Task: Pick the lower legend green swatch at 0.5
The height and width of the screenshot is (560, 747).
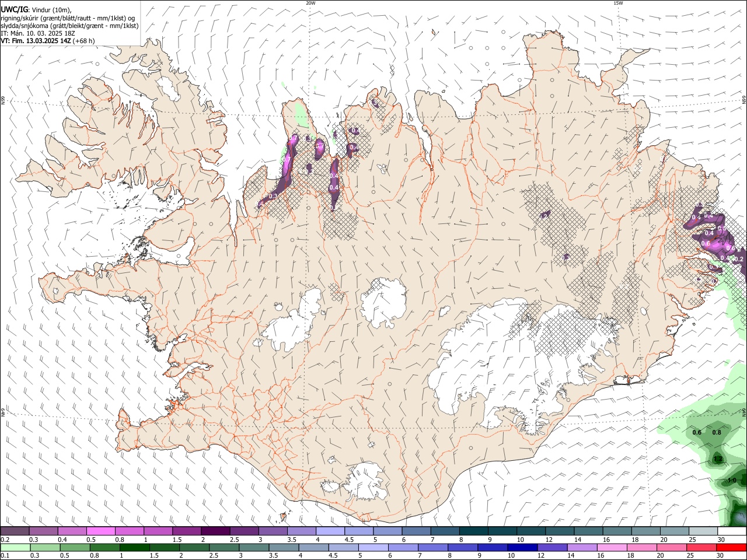Action: tap(75, 547)
